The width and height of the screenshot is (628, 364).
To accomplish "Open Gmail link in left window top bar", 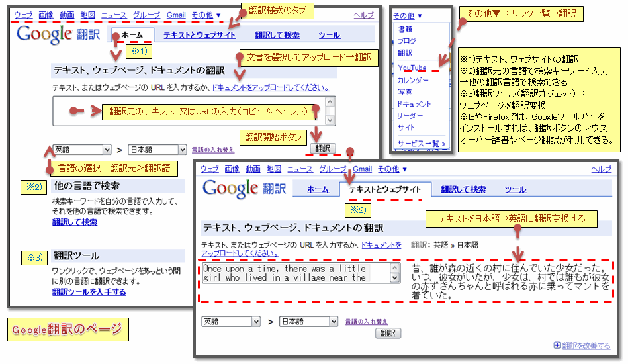I will click(x=176, y=15).
